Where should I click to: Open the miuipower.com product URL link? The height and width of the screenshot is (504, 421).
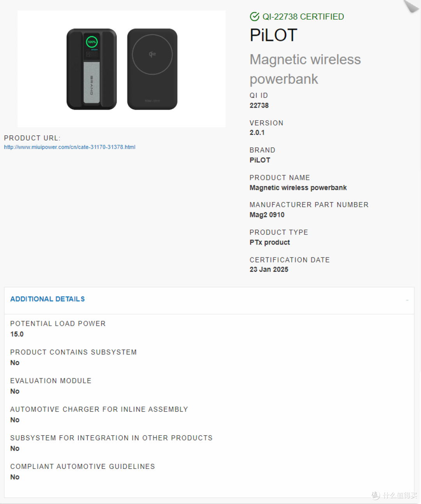pyautogui.click(x=70, y=147)
